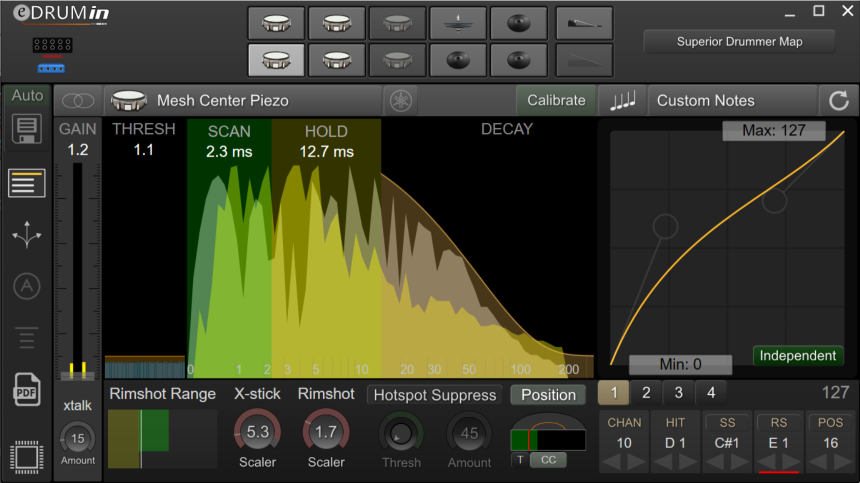This screenshot has width=860, height=483.
Task: Click the Yamaha logo icon
Action: coord(401,101)
